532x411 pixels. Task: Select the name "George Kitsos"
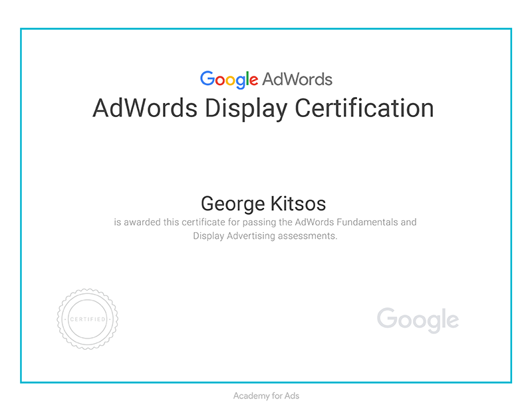pyautogui.click(x=263, y=204)
